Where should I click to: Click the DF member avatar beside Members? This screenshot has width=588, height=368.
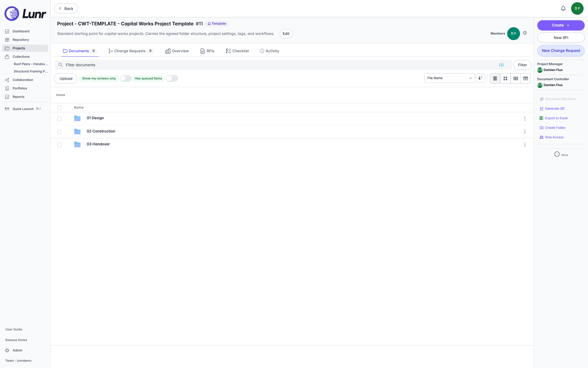513,34
